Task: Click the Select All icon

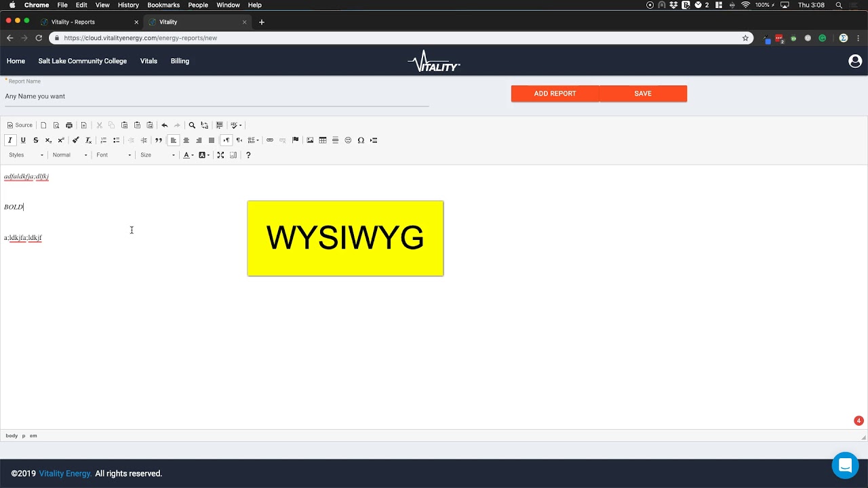Action: tap(219, 125)
